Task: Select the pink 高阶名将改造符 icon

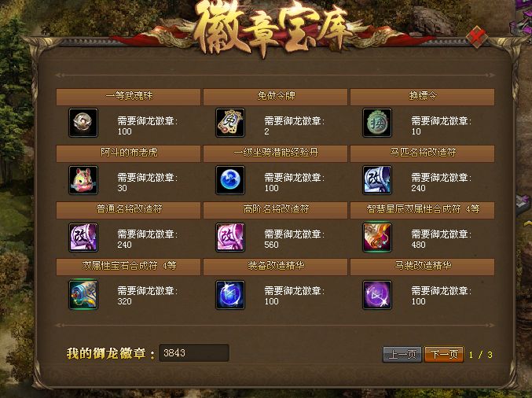Action: [230, 237]
